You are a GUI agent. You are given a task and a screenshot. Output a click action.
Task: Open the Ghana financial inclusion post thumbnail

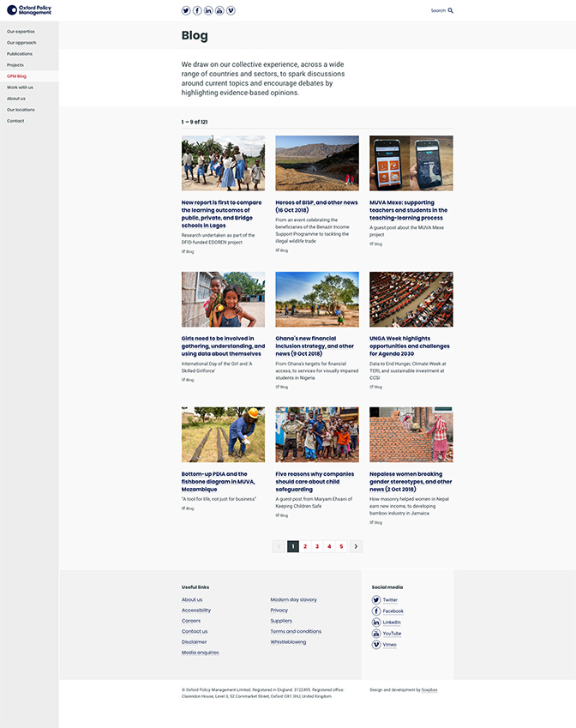[317, 299]
